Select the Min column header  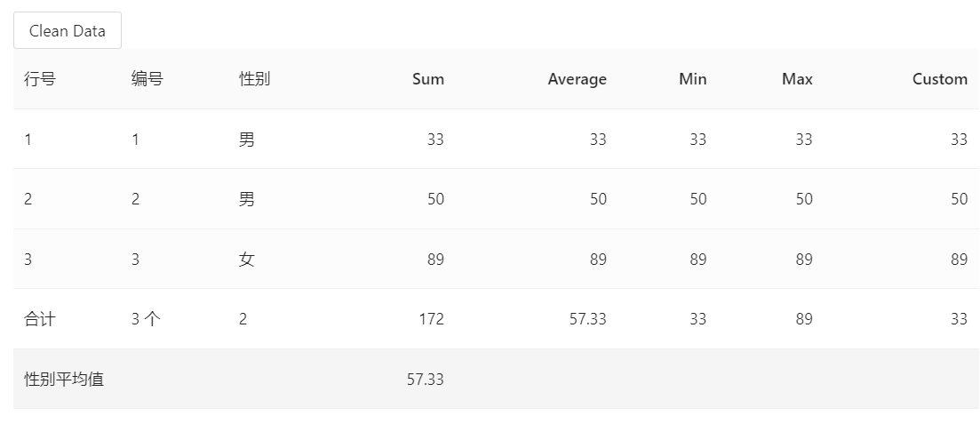point(692,79)
